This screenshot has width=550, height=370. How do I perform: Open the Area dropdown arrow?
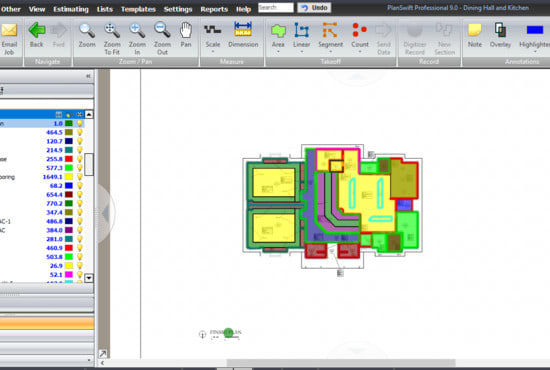(x=278, y=52)
